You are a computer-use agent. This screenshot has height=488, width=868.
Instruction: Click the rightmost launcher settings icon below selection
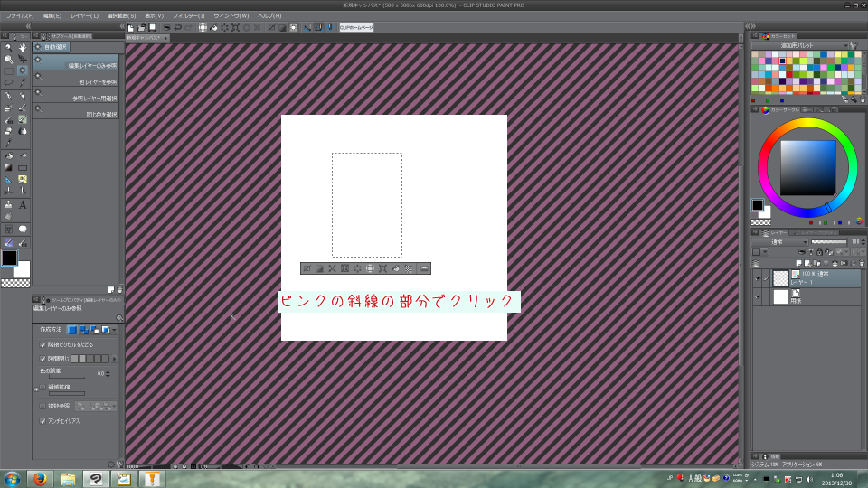click(424, 268)
